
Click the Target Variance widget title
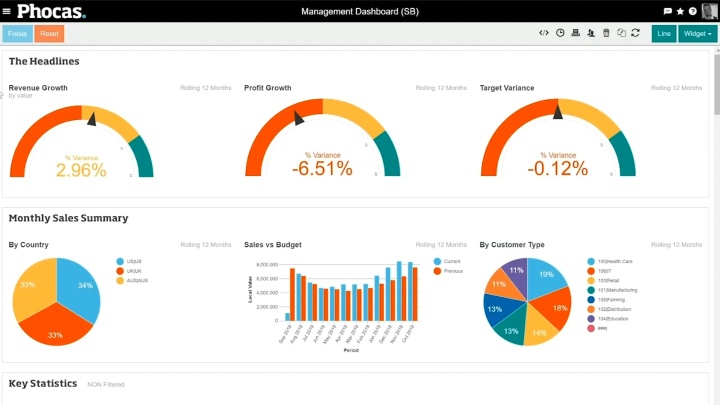pos(507,88)
